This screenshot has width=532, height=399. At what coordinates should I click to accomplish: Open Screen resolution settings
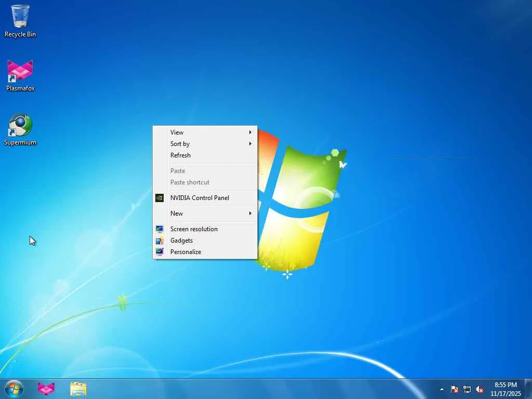coord(205,229)
